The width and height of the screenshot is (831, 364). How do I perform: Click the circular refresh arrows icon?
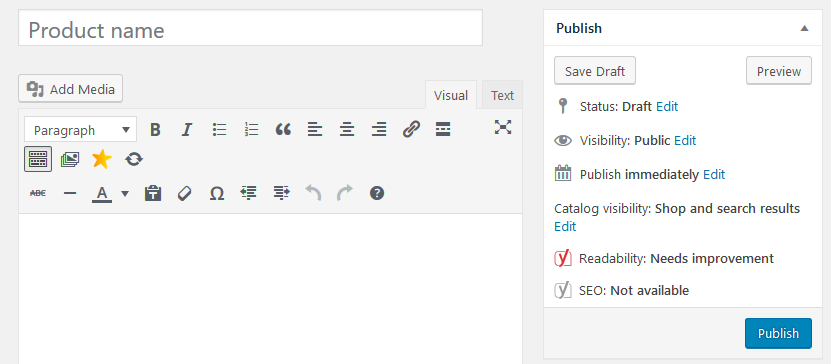pyautogui.click(x=134, y=159)
